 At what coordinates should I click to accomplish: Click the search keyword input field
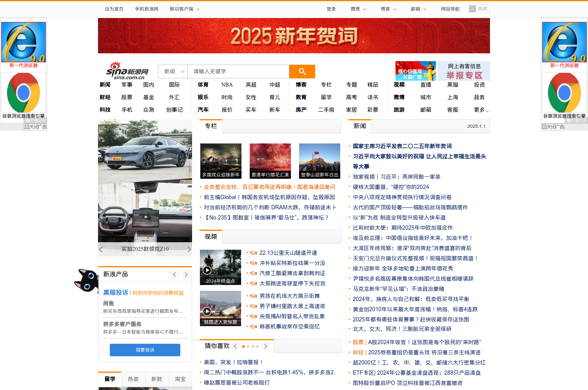[x=238, y=71]
